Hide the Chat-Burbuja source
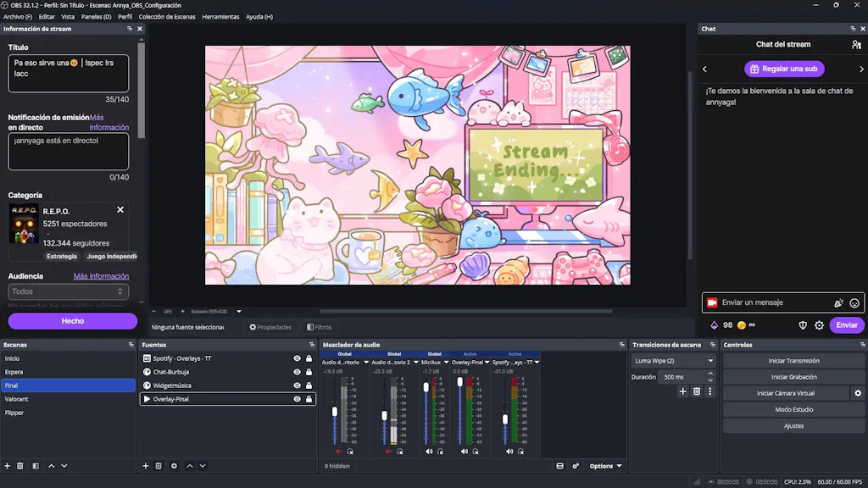 tap(297, 372)
